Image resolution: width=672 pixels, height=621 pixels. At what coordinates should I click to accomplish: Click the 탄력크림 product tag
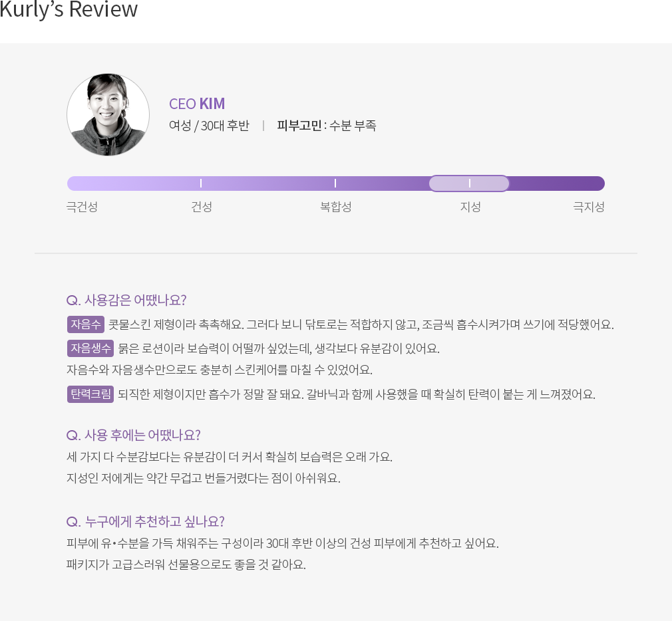(x=90, y=394)
